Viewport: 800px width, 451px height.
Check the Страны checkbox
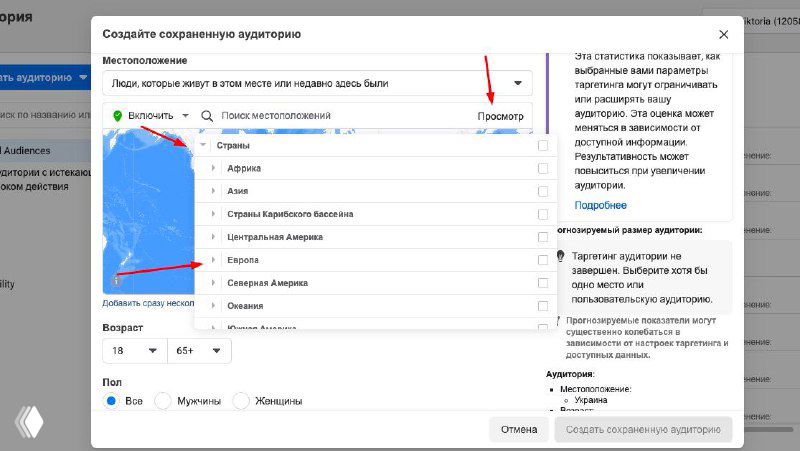click(x=543, y=145)
